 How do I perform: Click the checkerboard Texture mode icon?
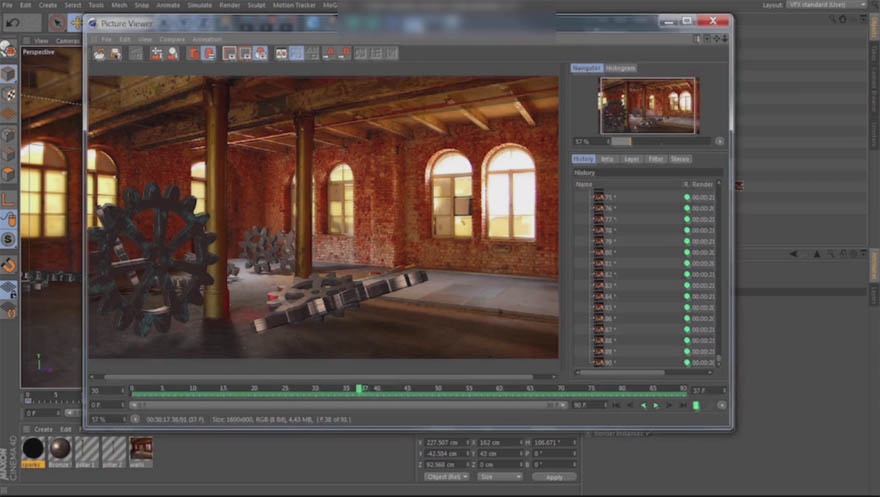click(8, 94)
